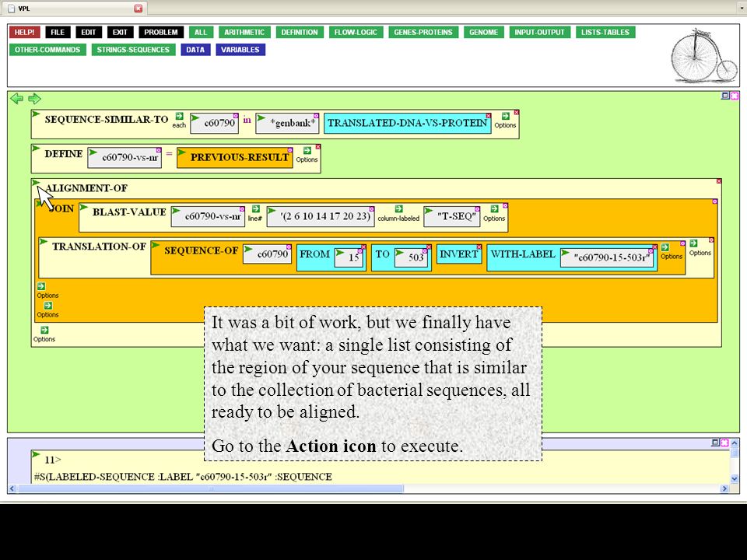Open the GENOME command palette

[x=483, y=33]
